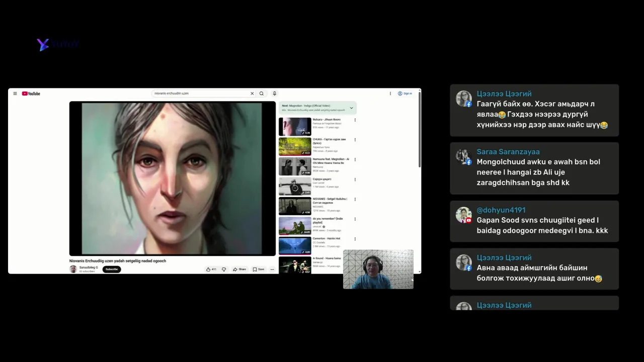The width and height of the screenshot is (644, 362).
Task: Subscribe to the Saruulbileg G channel
Action: pyautogui.click(x=112, y=269)
